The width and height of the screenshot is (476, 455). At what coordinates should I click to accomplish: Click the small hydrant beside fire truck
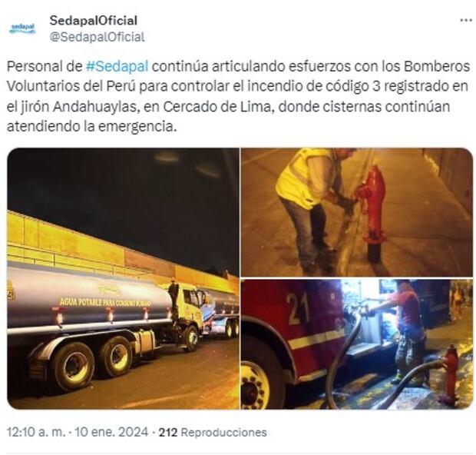tap(450, 374)
